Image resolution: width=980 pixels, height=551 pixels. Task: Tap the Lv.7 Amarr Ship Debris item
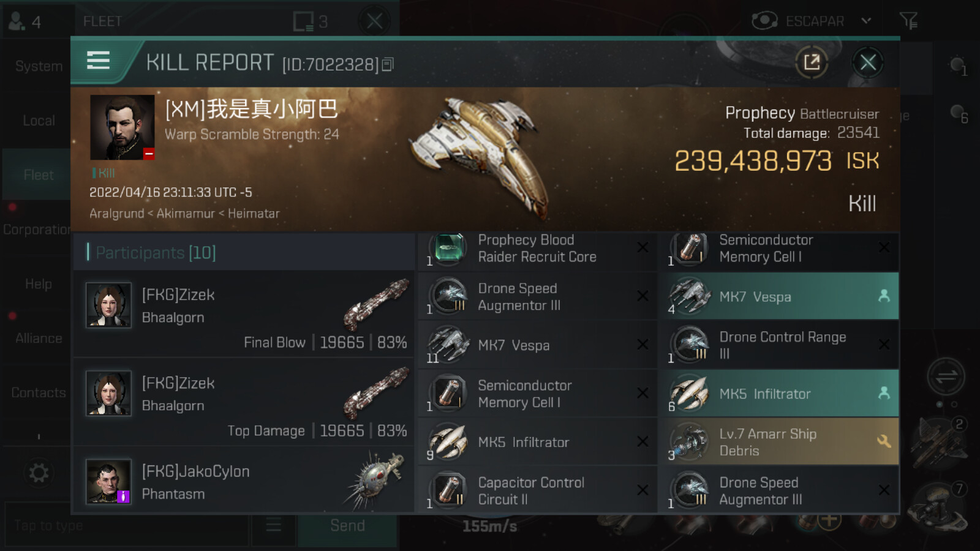pos(779,441)
